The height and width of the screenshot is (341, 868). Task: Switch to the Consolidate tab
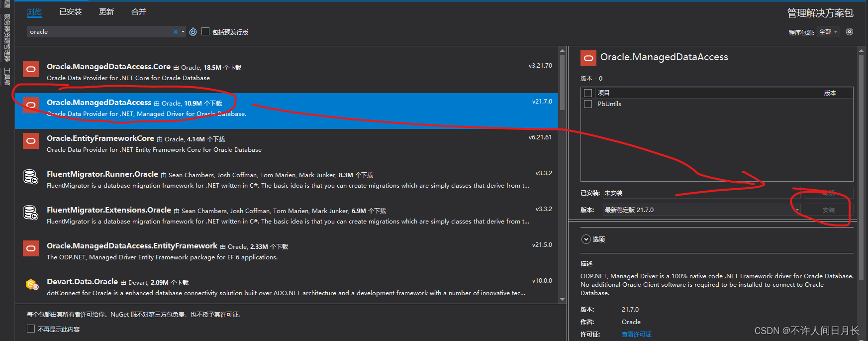pos(139,12)
